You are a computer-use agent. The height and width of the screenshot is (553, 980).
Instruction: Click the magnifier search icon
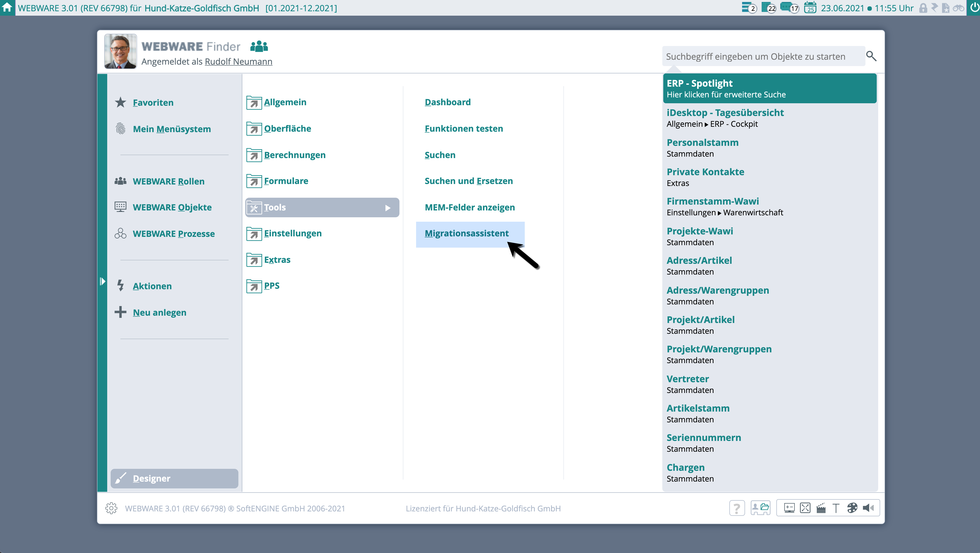[871, 56]
